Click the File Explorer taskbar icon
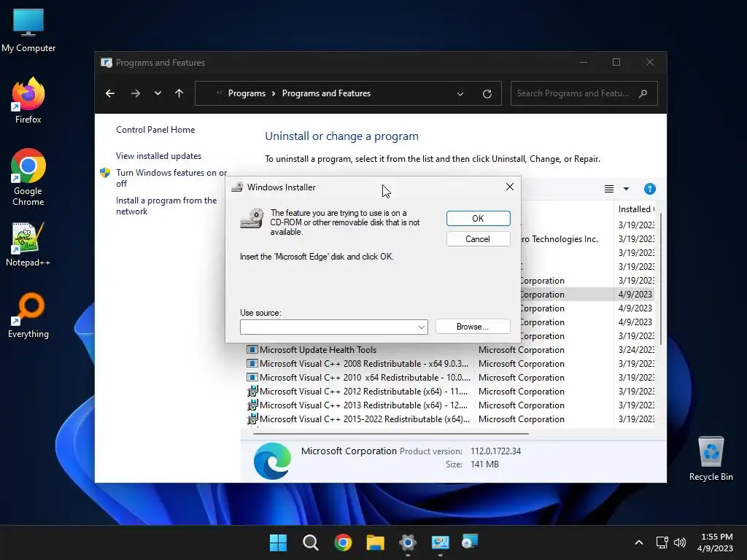 376,542
